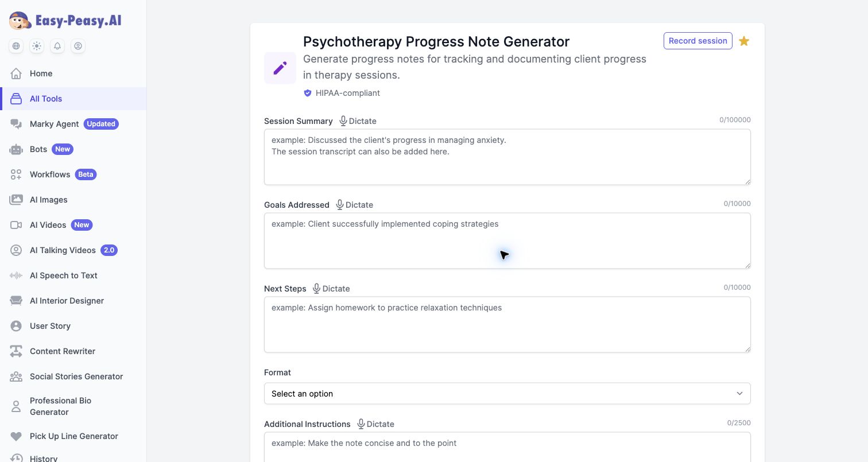868x462 pixels.
Task: Open AI Talking Videos menu item
Action: coord(73,250)
